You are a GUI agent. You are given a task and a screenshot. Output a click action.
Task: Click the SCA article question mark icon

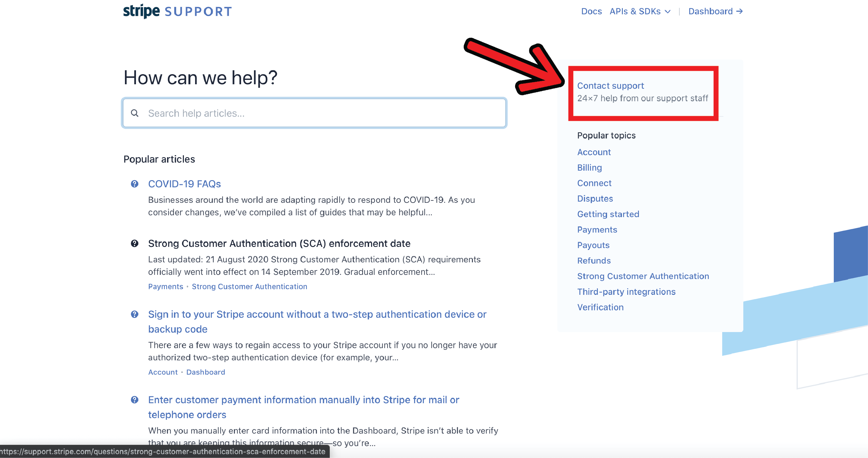tap(134, 243)
